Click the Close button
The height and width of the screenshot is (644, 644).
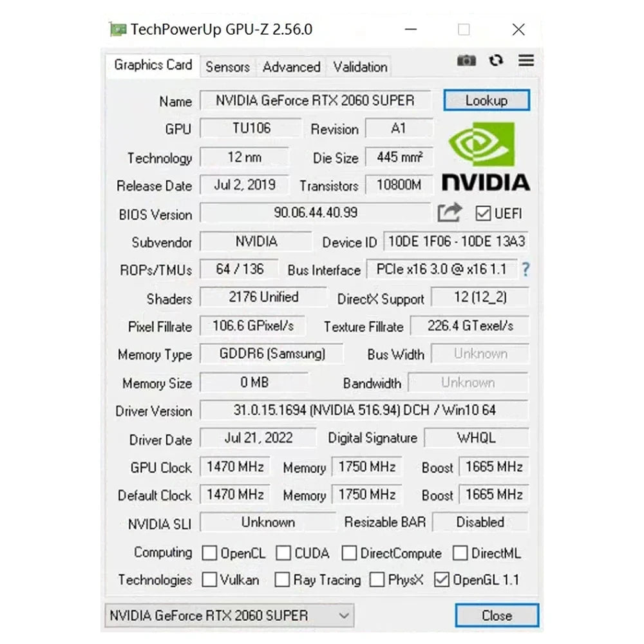(496, 615)
